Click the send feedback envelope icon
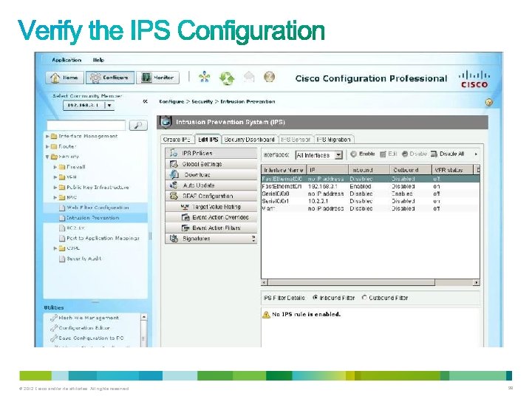This screenshot has width=532, height=399. click(x=249, y=78)
